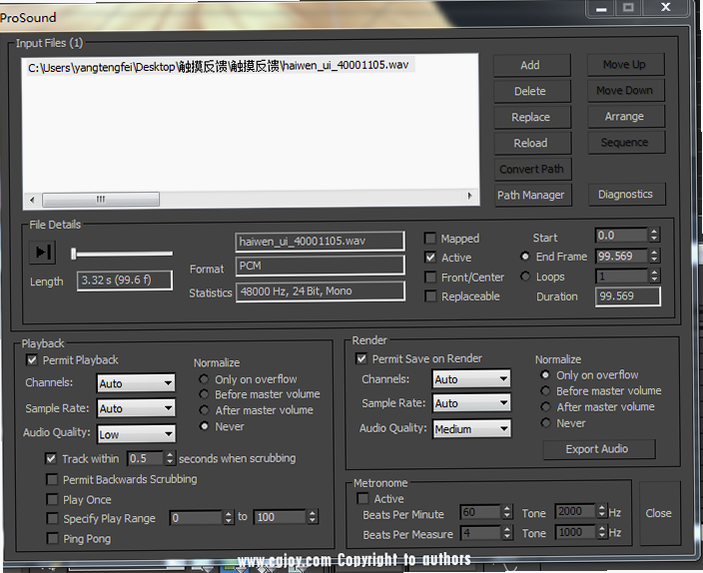Click the Arrange button

[626, 117]
